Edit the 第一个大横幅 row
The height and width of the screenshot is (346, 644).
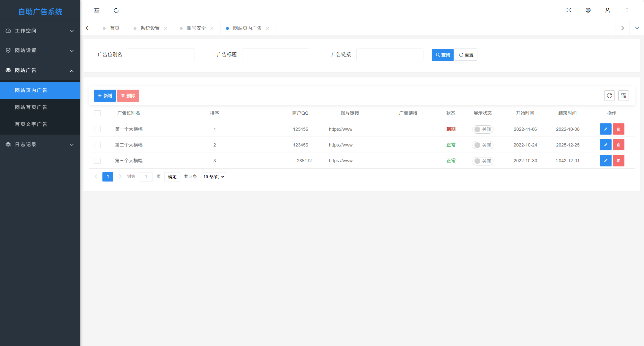click(605, 129)
